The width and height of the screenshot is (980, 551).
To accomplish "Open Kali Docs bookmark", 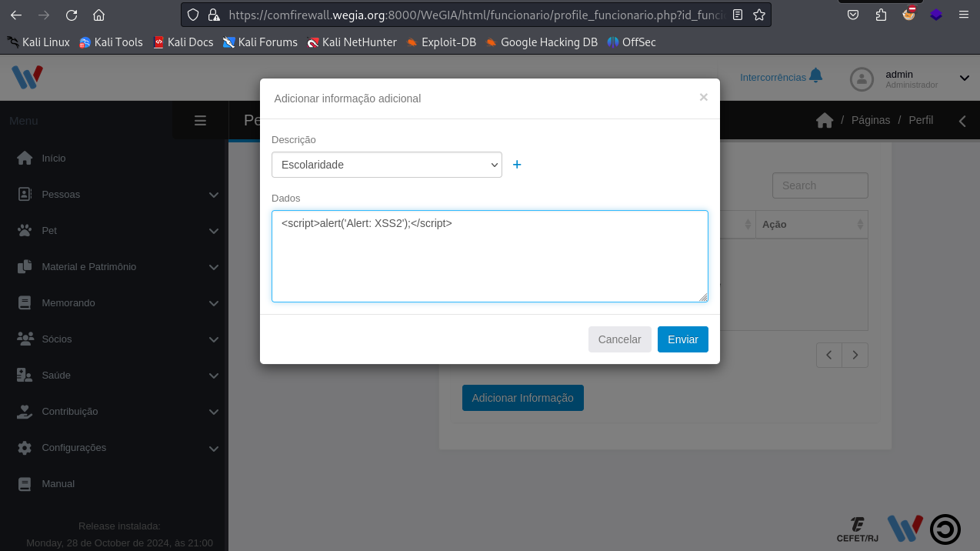I will click(x=183, y=42).
